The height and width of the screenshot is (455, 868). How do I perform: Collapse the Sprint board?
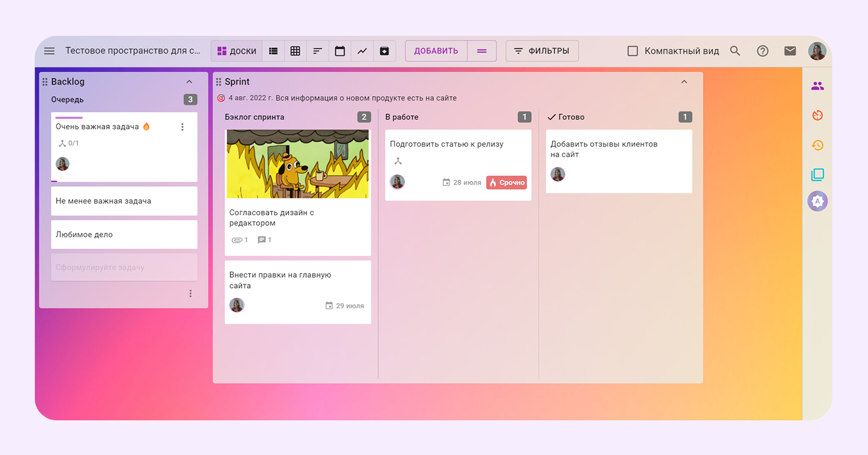[684, 82]
